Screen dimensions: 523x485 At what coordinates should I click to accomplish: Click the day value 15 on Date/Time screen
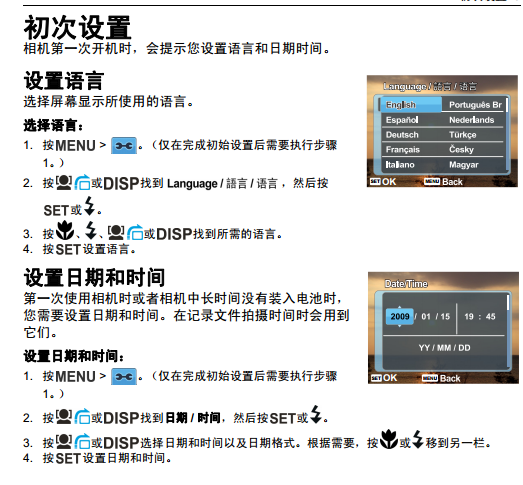[x=445, y=316]
